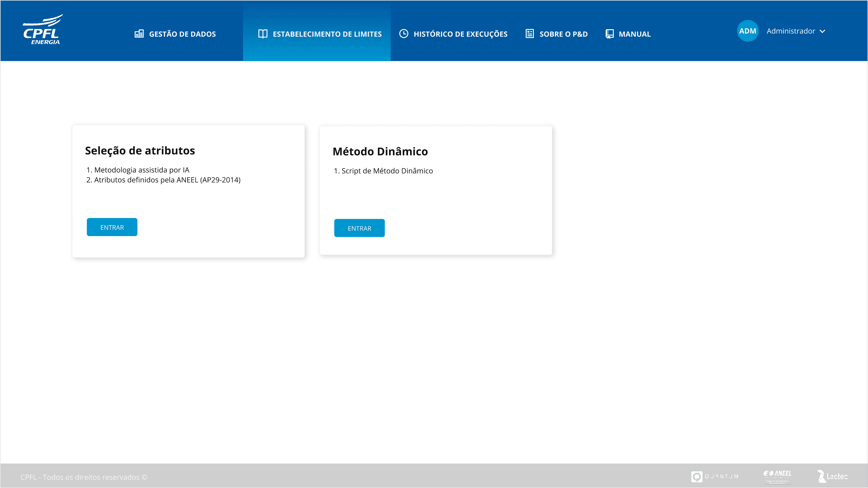Open the Manual menu item

(x=634, y=34)
